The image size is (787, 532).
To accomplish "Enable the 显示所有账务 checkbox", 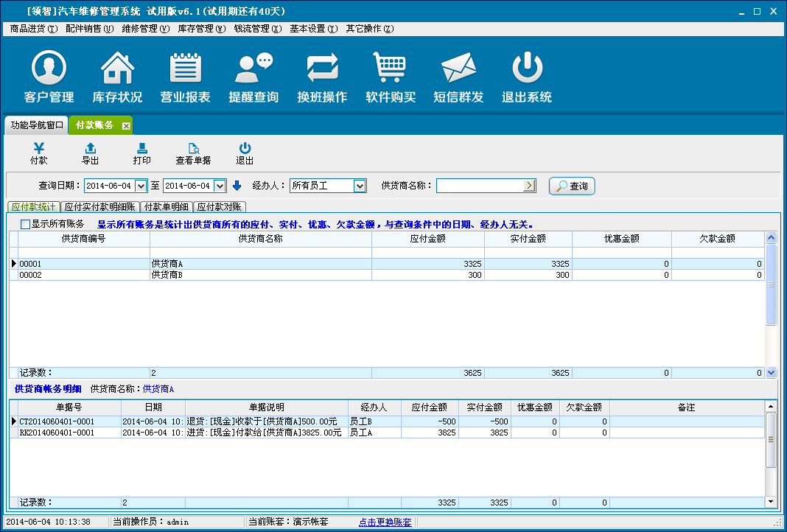I will [x=26, y=224].
